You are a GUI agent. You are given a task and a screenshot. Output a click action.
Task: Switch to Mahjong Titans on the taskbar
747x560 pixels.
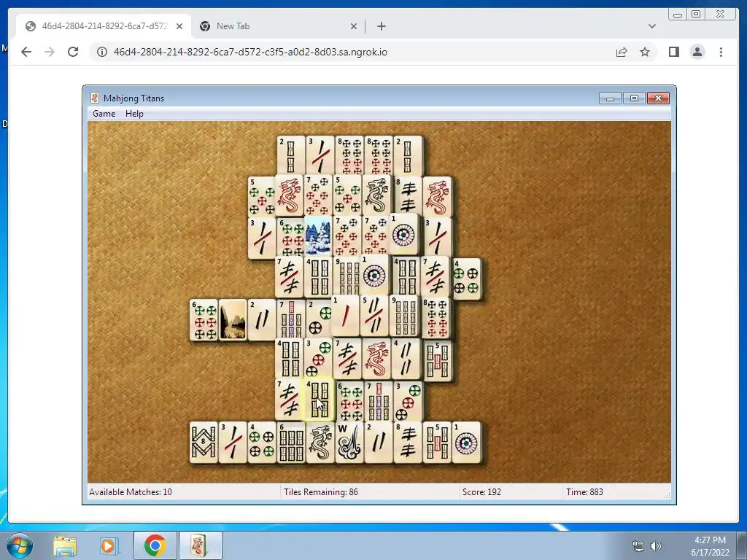200,545
